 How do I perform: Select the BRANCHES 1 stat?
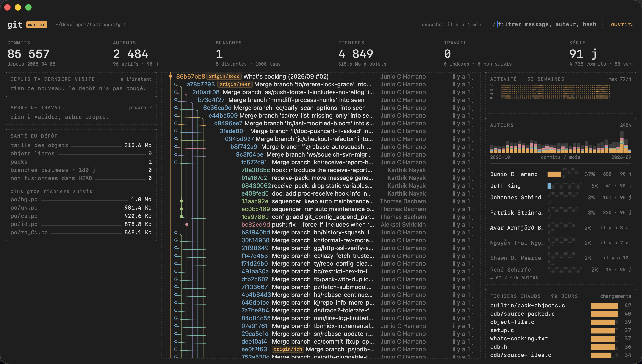pos(248,53)
